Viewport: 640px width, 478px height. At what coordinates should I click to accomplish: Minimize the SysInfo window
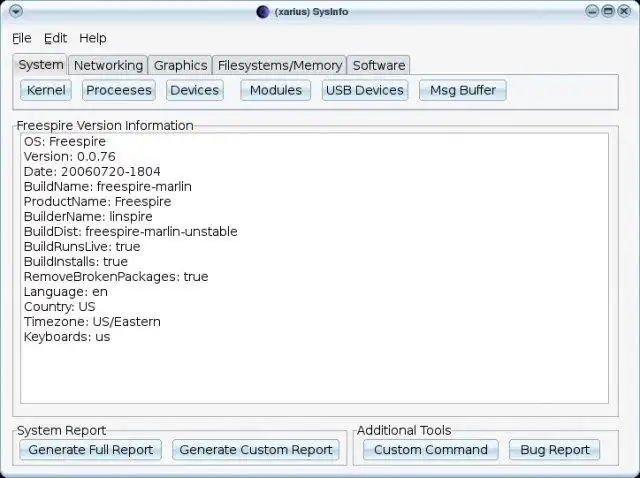592,11
